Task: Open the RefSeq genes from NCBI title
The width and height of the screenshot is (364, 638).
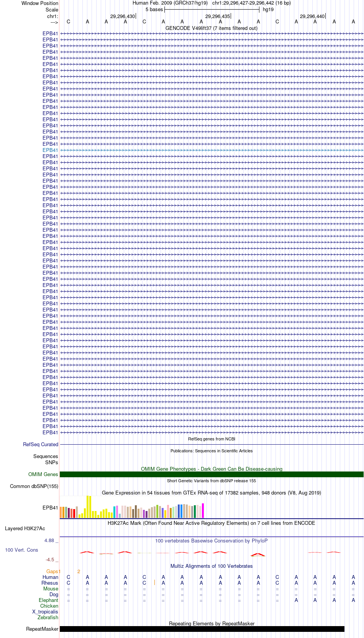Action: tap(212, 439)
